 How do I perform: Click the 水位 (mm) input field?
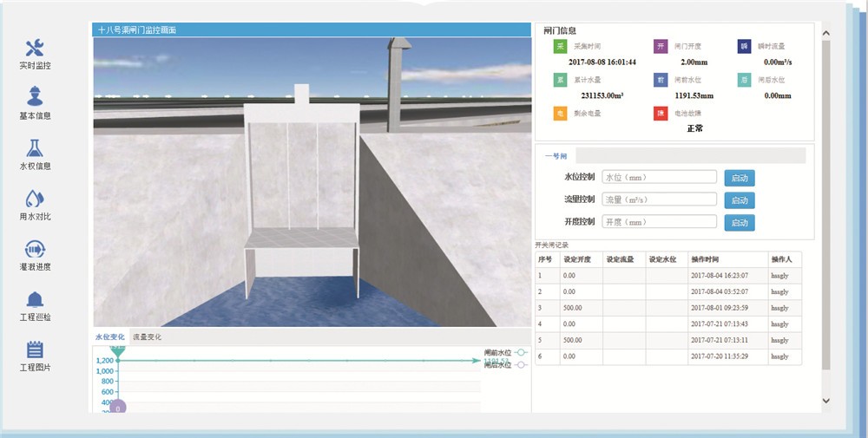click(x=659, y=177)
